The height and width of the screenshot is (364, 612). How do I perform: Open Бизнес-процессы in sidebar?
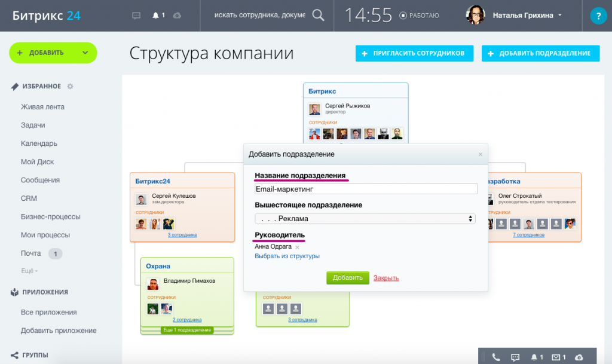tap(50, 217)
